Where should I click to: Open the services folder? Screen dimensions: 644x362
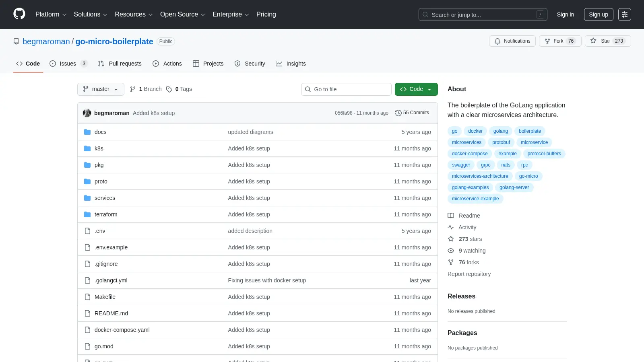tap(105, 198)
